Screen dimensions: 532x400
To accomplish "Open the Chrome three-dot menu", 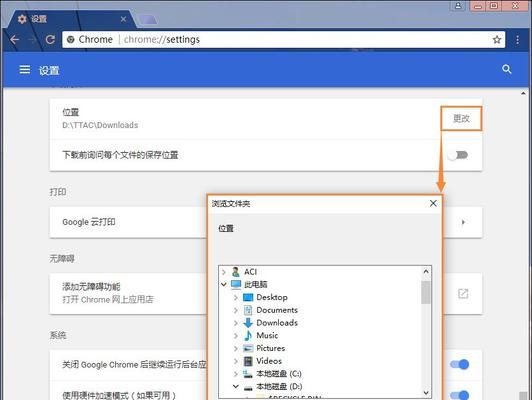I will tap(517, 40).
